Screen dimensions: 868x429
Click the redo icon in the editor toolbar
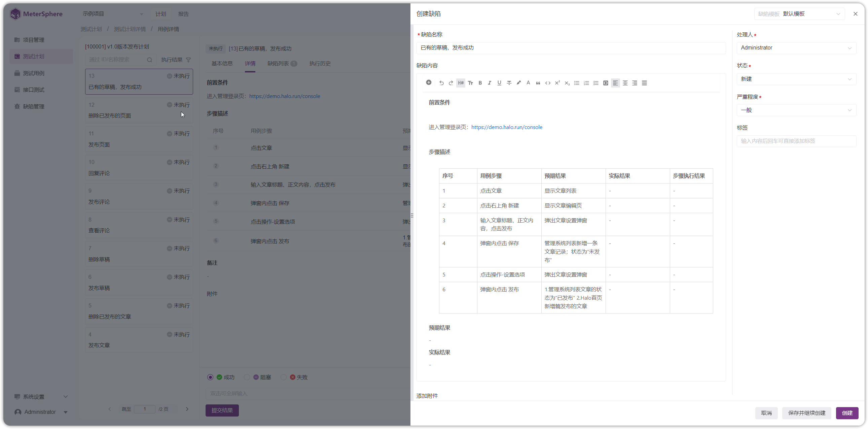[x=451, y=83]
